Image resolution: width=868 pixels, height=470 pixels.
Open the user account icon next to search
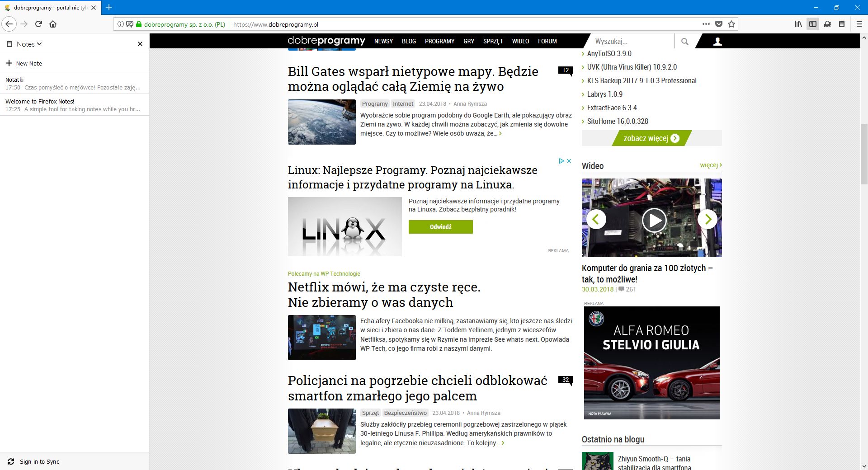point(717,41)
